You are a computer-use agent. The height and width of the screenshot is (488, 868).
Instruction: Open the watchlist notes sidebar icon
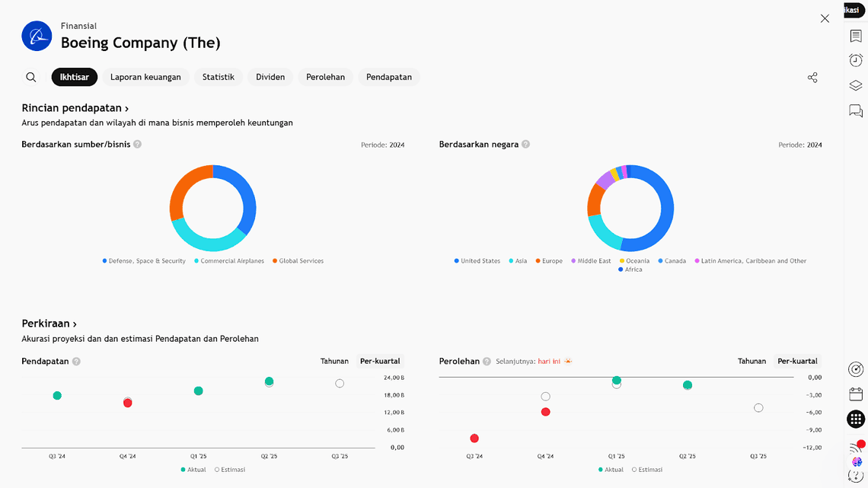(x=856, y=36)
